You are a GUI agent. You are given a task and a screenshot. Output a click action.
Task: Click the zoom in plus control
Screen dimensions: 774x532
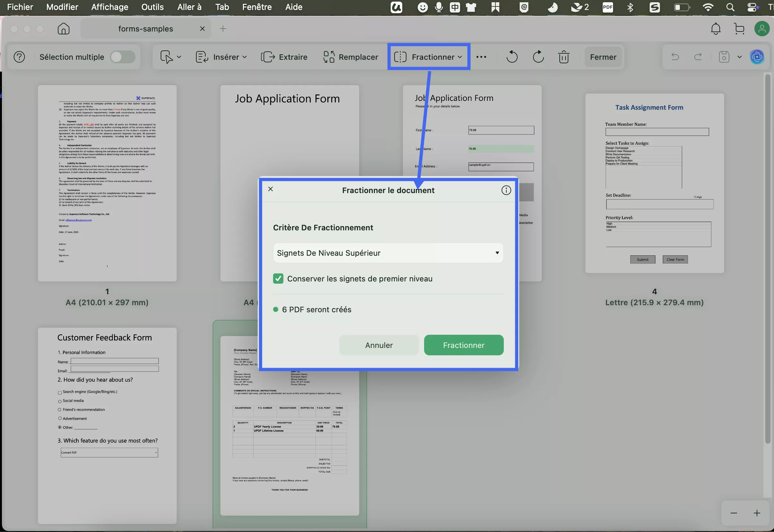(757, 513)
